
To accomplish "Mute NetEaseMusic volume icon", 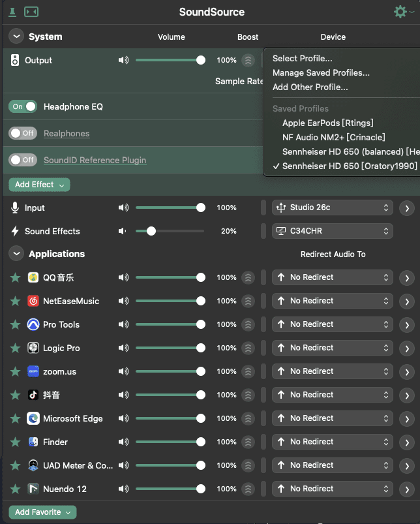I will 123,301.
